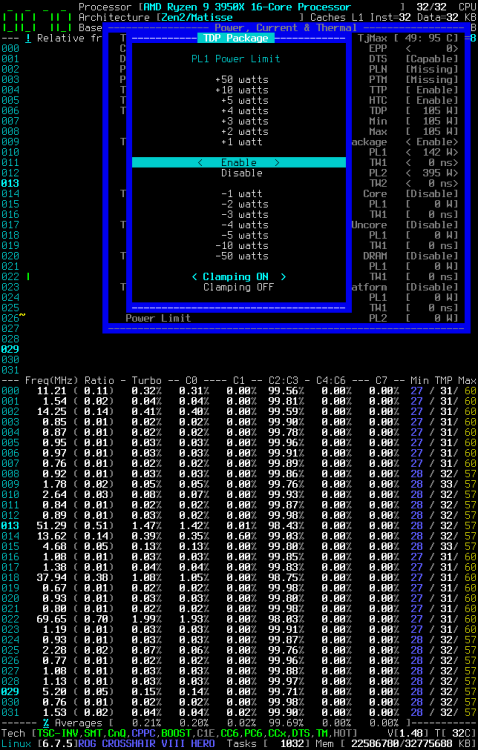Image resolution: width=478 pixels, height=750 pixels.
Task: Open the TW2 0 ns selector
Action: click(432, 184)
